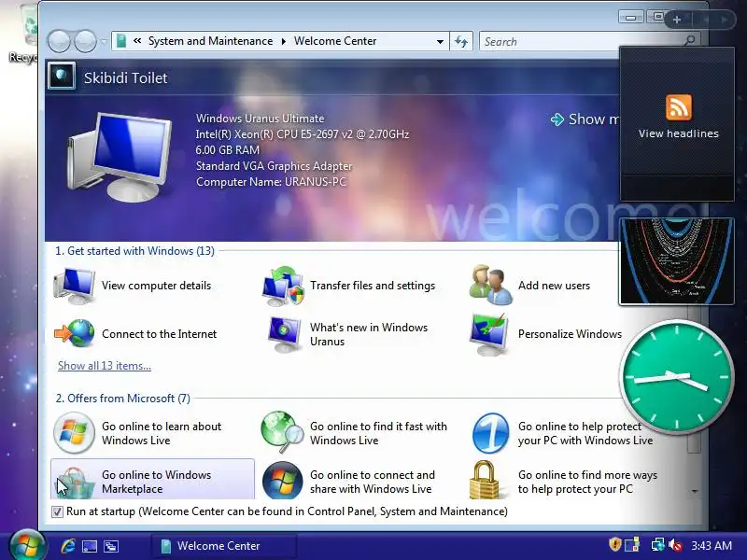Click the Forward navigation button
Image resolution: width=747 pixels, height=560 pixels.
coord(85,41)
